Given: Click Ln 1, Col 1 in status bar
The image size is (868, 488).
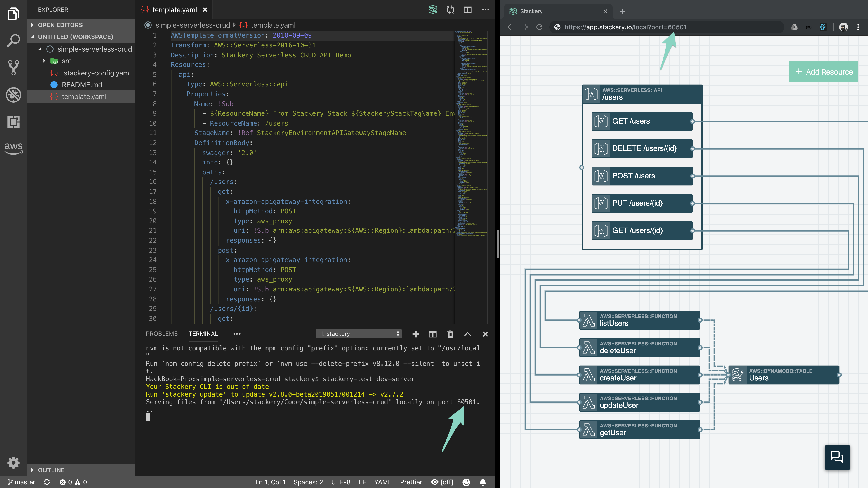Looking at the screenshot, I should [x=270, y=482].
